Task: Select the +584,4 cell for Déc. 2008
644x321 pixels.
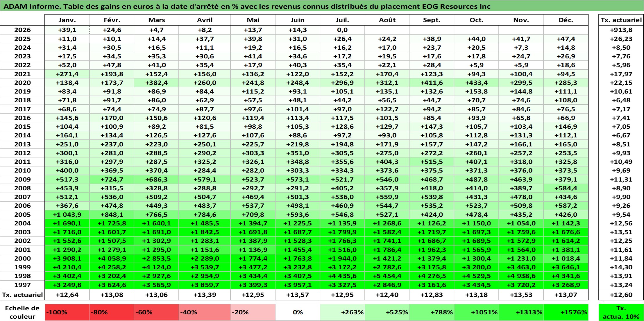Action: coord(566,188)
